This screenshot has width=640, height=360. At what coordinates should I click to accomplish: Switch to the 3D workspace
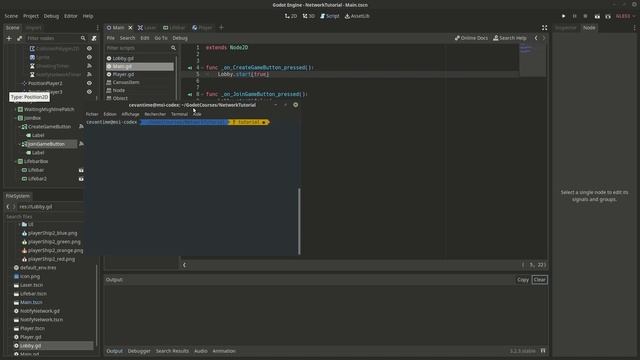[309, 16]
